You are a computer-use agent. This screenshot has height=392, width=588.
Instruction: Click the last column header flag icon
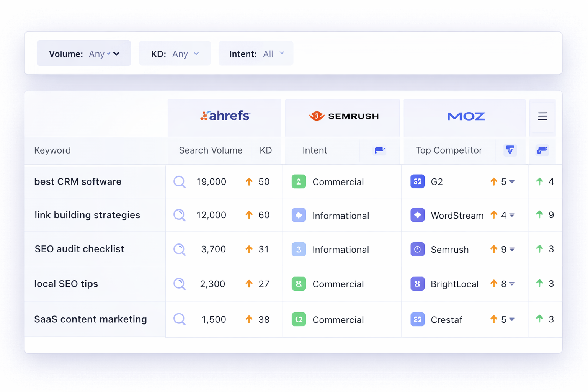[542, 150]
